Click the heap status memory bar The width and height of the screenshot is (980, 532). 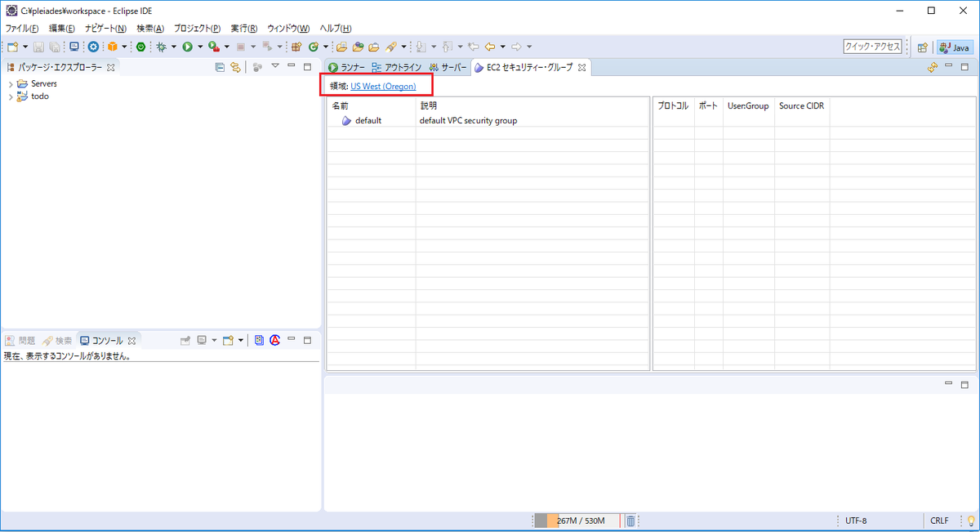(577, 521)
